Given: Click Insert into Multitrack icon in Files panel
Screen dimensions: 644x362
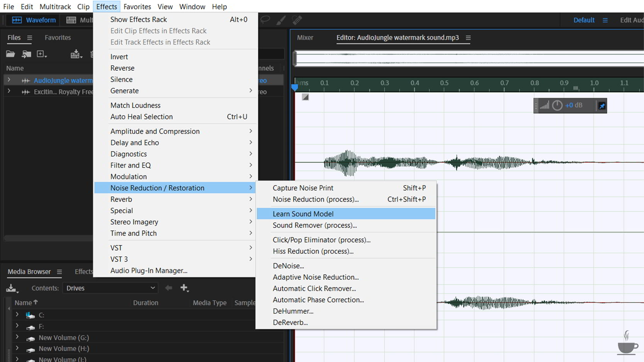Looking at the screenshot, I should tap(76, 54).
